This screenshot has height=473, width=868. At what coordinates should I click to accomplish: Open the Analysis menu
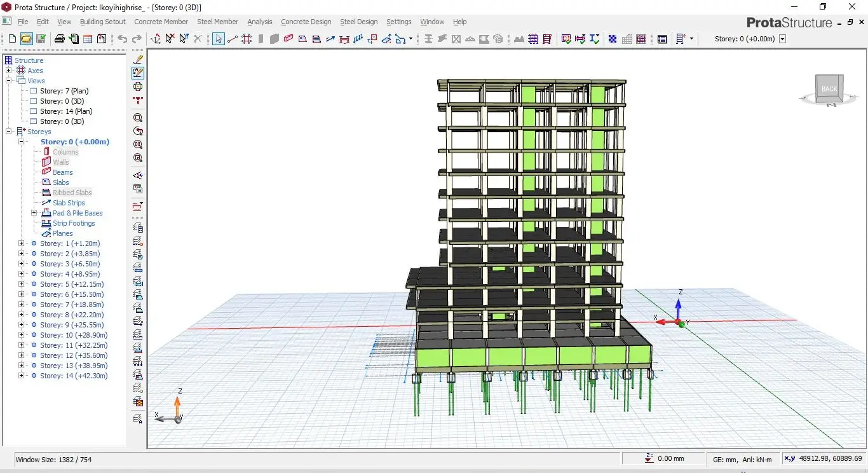[259, 22]
